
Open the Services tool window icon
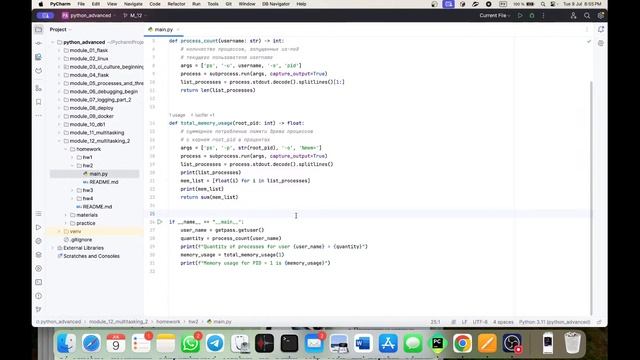(38, 269)
